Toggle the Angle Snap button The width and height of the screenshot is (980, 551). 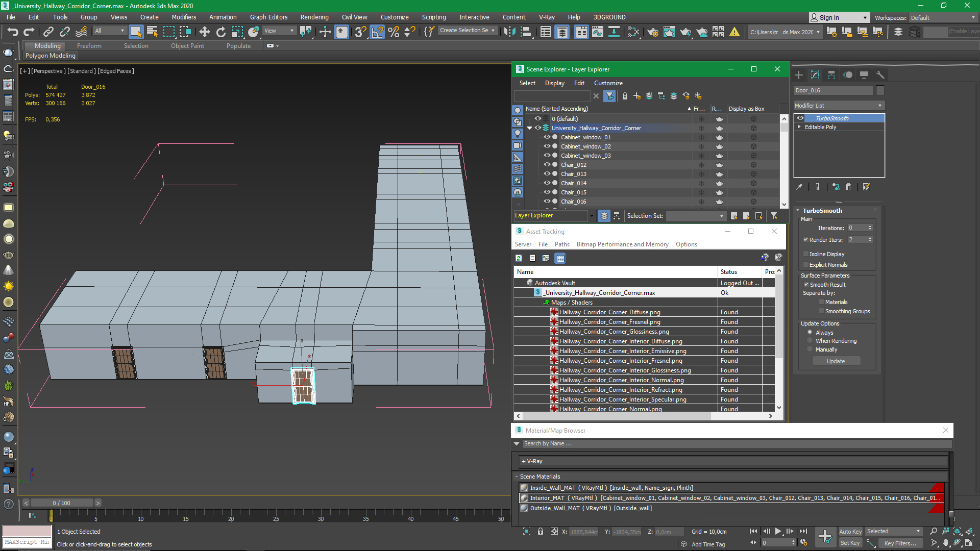(377, 32)
